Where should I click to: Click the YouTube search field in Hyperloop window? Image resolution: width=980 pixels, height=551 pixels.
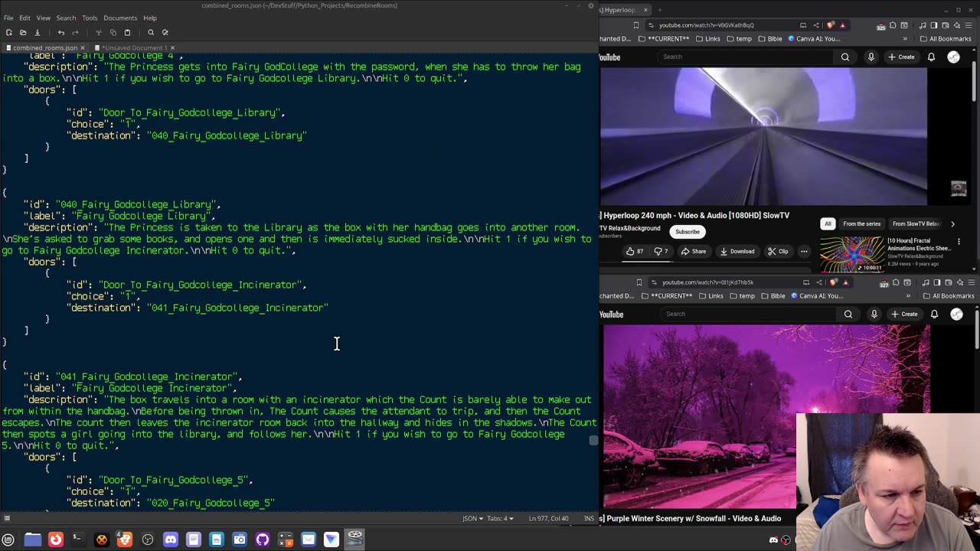(x=746, y=57)
